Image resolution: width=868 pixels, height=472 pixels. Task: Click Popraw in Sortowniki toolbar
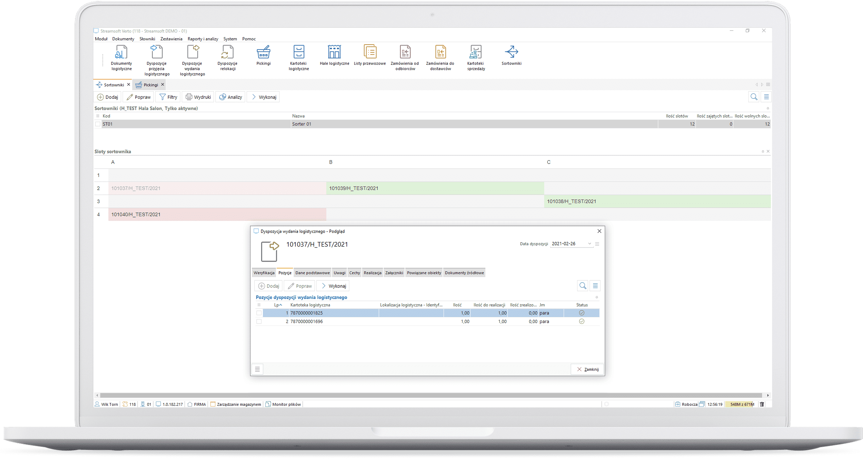click(139, 97)
